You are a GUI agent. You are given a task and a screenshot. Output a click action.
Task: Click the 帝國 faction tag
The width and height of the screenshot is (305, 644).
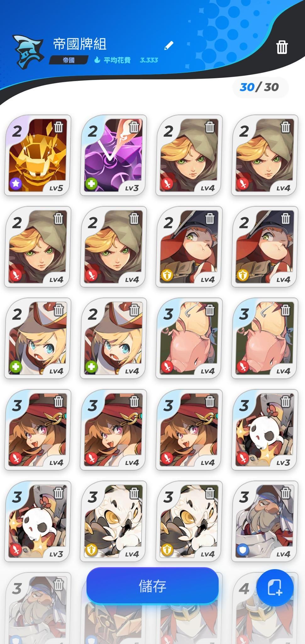click(x=69, y=60)
